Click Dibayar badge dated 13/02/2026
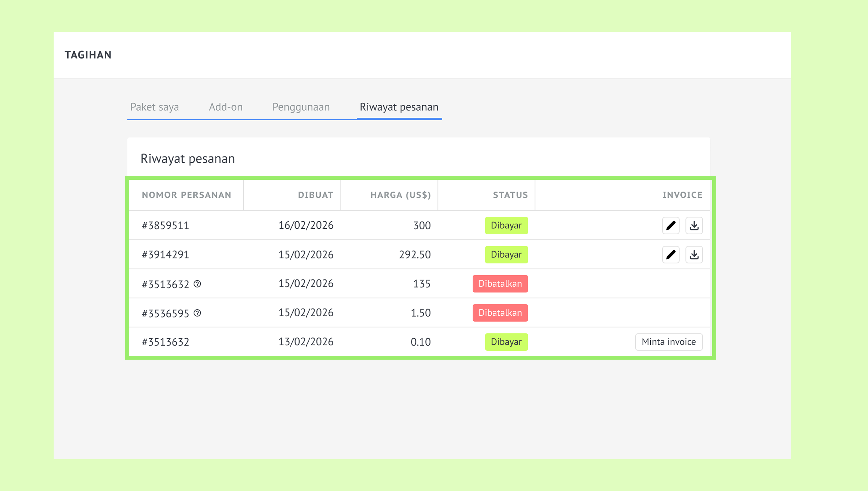The height and width of the screenshot is (491, 868). [506, 342]
